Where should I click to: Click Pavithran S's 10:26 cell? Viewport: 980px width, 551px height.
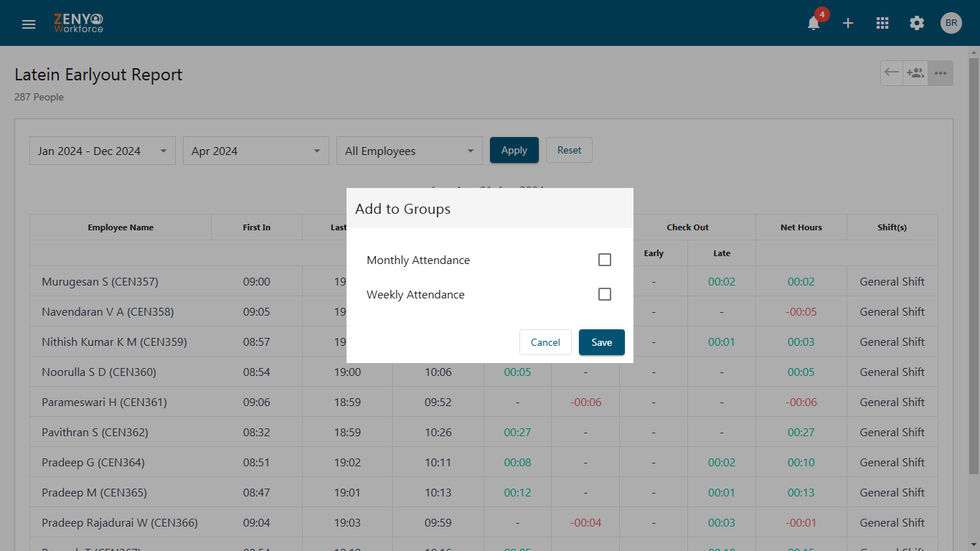[438, 432]
